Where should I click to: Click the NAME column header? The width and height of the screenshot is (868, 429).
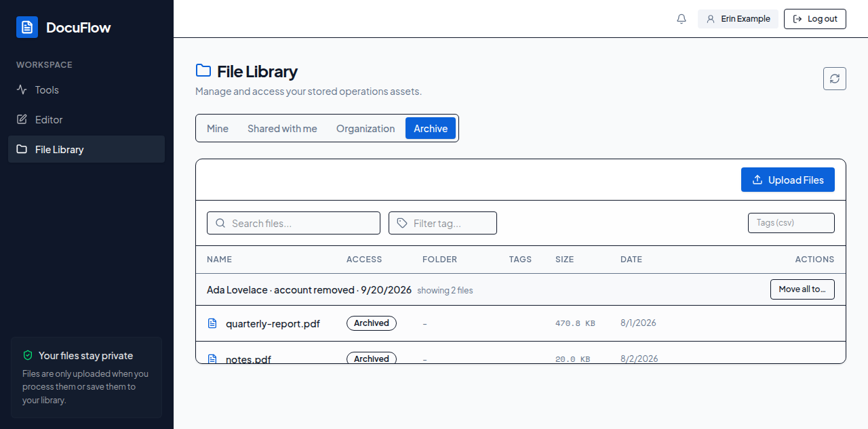219,259
